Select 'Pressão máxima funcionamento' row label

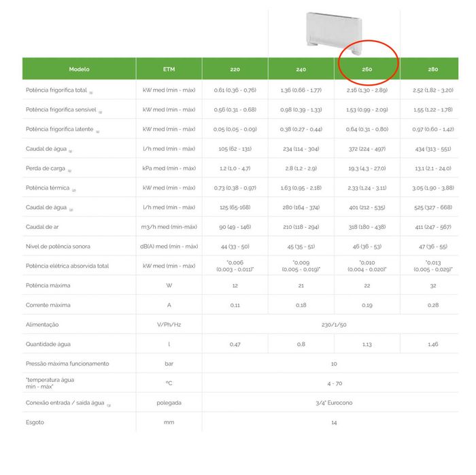click(x=67, y=364)
